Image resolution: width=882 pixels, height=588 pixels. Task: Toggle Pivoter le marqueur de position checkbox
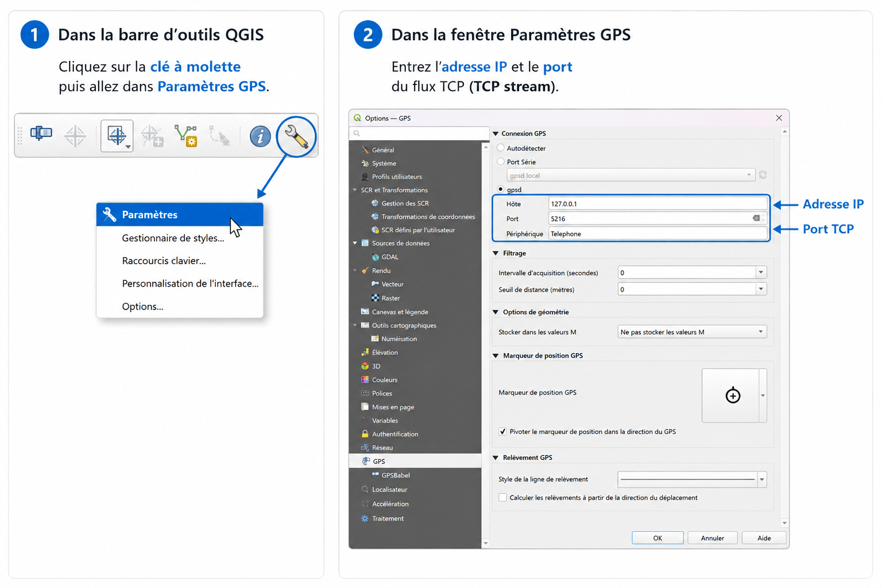(502, 432)
